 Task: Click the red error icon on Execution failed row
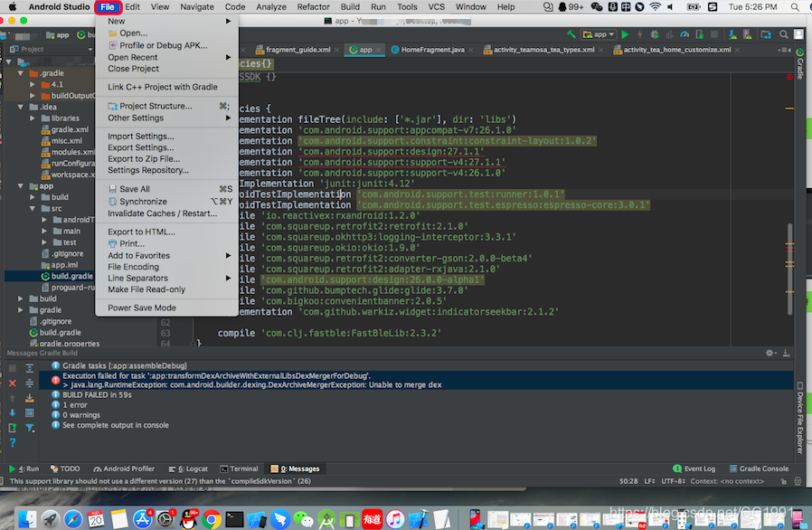[55, 380]
